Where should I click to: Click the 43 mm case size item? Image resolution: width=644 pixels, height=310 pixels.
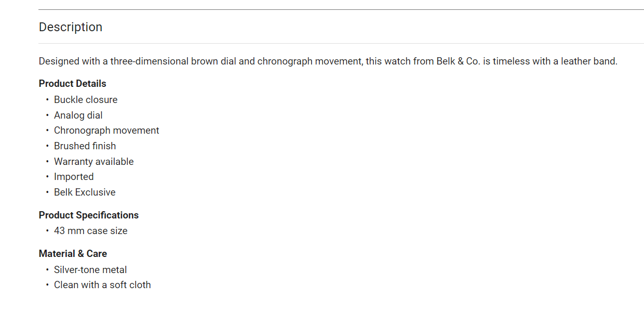[90, 231]
